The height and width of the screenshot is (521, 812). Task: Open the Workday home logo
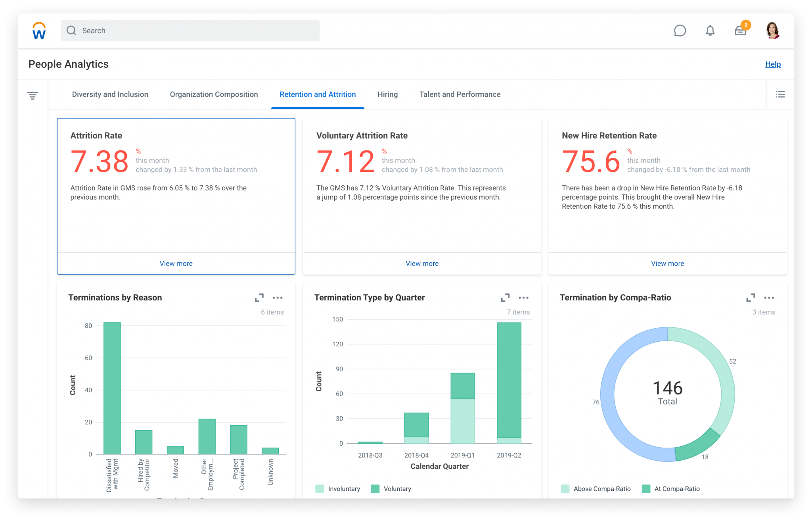click(x=38, y=31)
